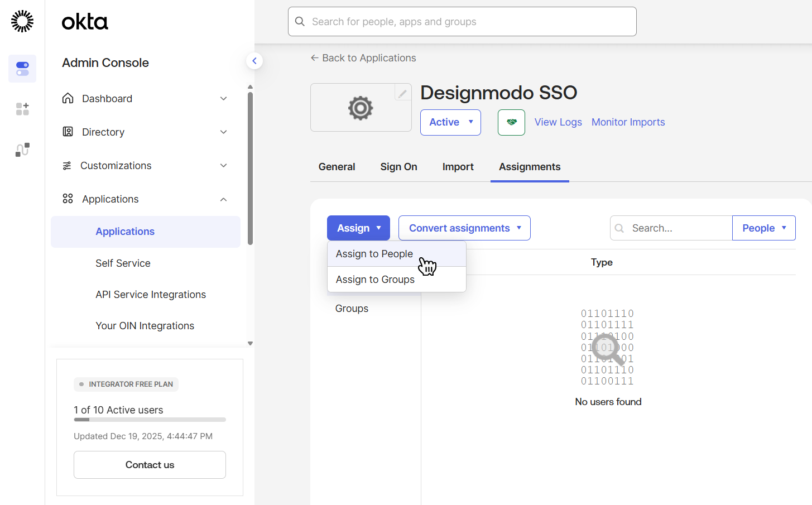Switch to the Import tab
This screenshot has width=812, height=505.
click(x=458, y=167)
